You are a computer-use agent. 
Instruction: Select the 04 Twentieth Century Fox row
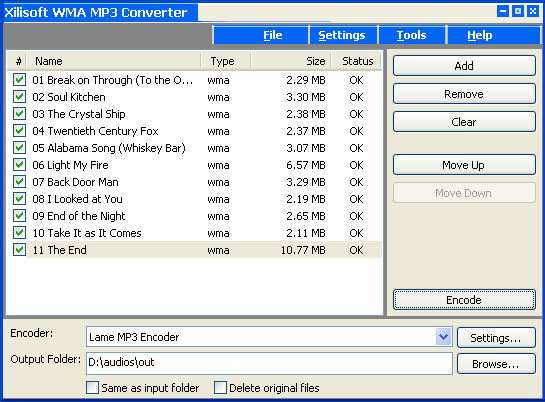(195, 131)
